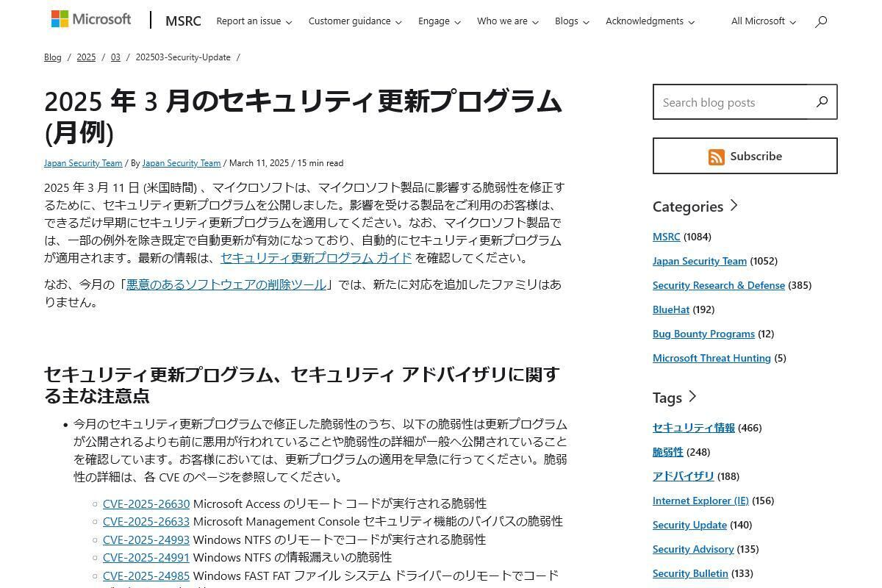The height and width of the screenshot is (588, 882).
Task: Open search using the top navigation magnifying glass
Action: pyautogui.click(x=821, y=21)
